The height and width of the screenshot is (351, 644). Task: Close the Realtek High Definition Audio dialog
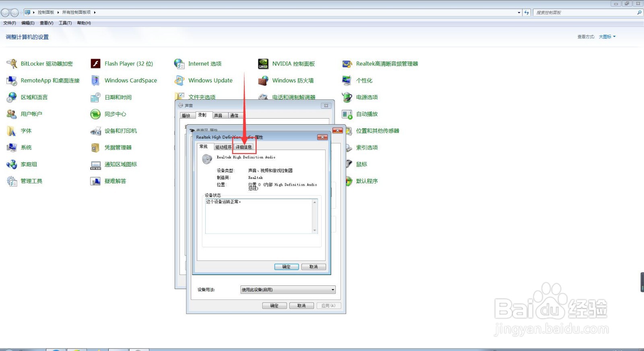(322, 137)
